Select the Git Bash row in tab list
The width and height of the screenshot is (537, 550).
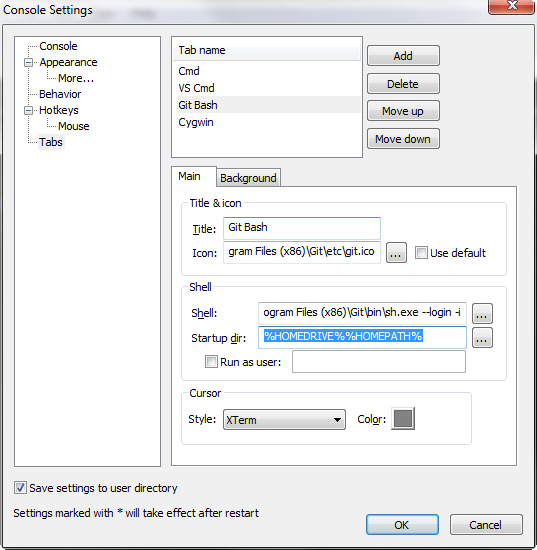click(x=268, y=105)
